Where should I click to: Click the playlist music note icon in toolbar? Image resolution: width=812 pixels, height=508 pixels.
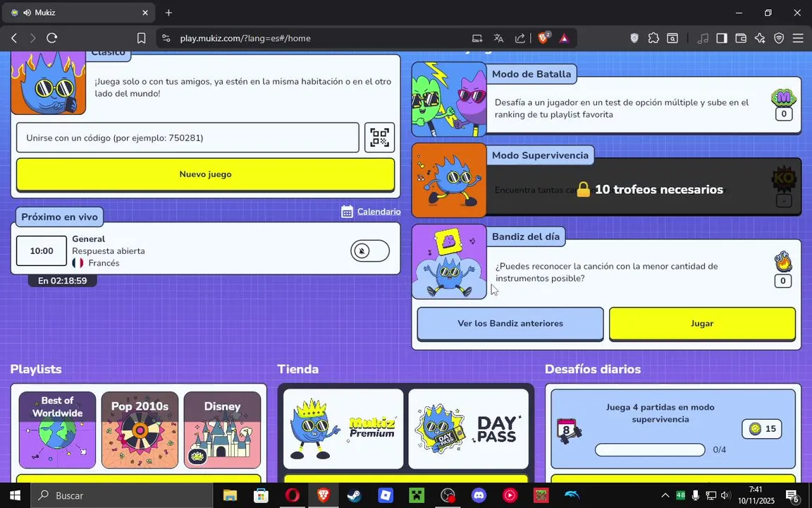[703, 38]
